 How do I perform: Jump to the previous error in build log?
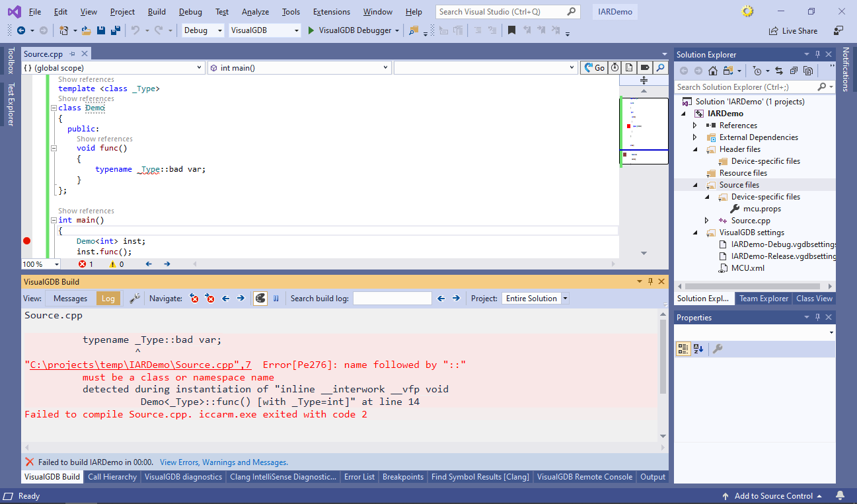(x=194, y=299)
